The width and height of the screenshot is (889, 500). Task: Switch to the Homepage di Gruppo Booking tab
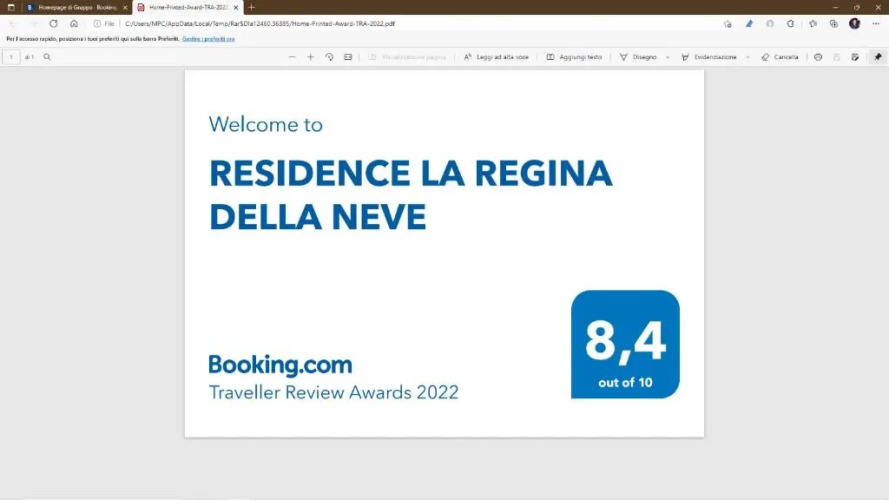coord(75,7)
